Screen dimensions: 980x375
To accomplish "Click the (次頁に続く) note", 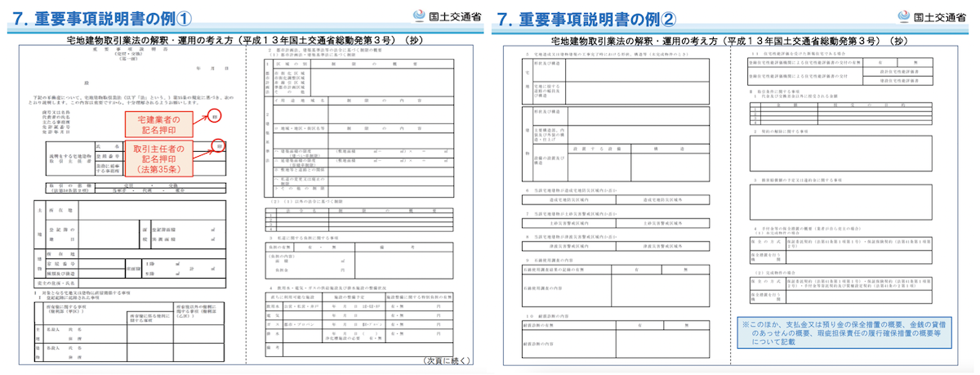I will click(x=448, y=360).
